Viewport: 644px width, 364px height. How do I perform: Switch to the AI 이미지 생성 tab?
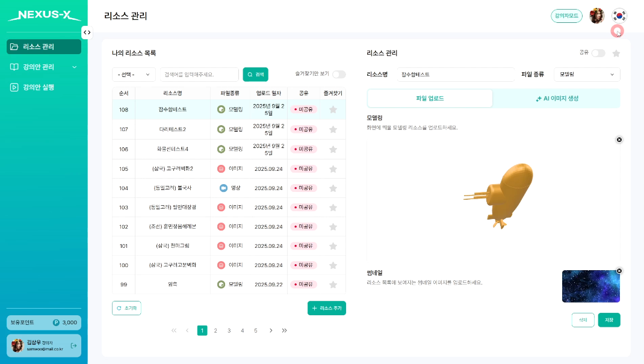[557, 99]
